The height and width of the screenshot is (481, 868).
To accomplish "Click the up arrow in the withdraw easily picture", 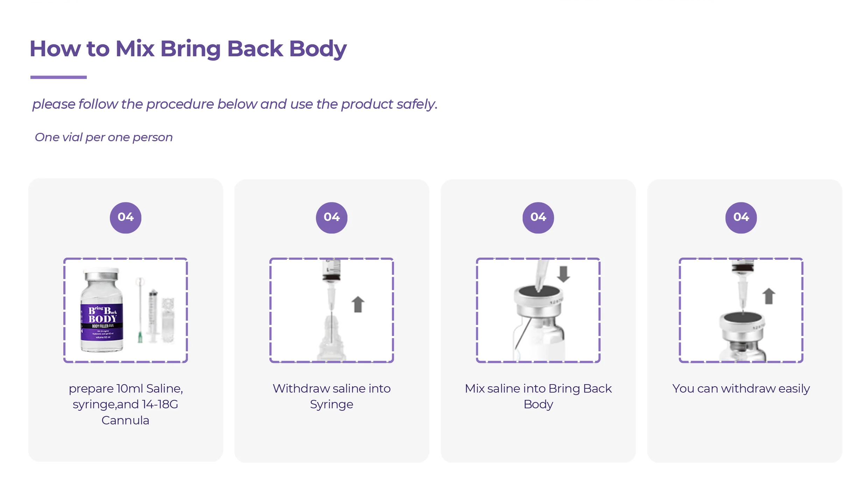I will [769, 296].
